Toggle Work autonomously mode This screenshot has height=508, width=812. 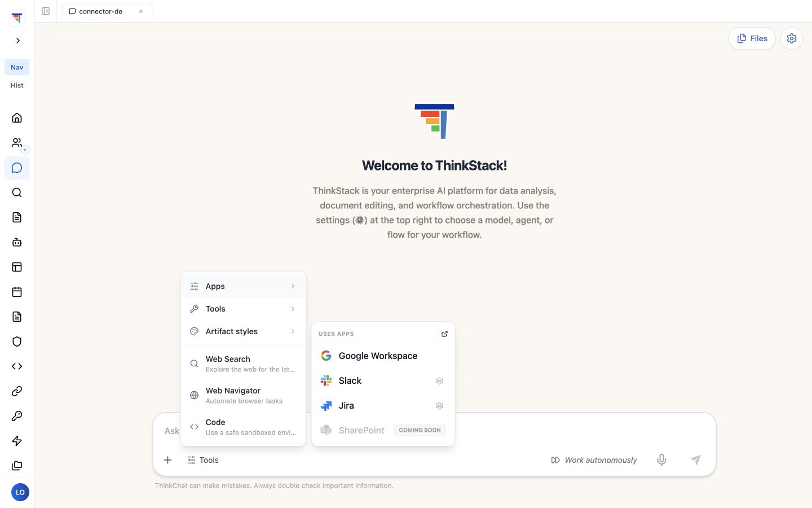(594, 460)
